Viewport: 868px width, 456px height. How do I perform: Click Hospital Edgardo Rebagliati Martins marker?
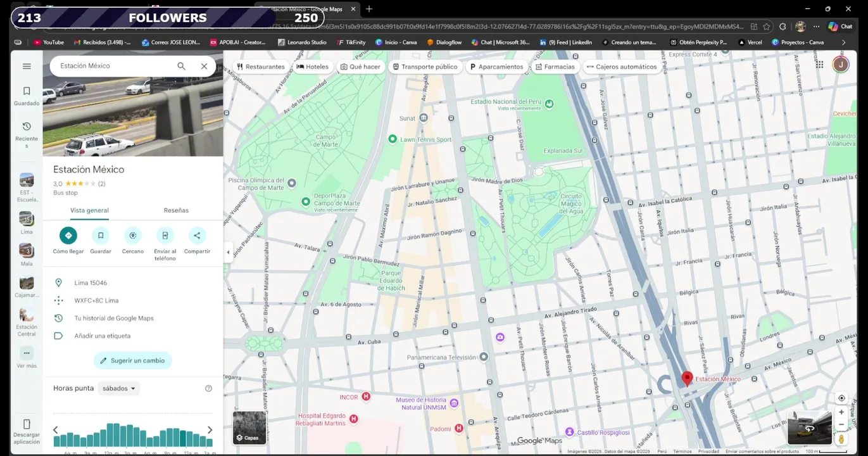[353, 419]
